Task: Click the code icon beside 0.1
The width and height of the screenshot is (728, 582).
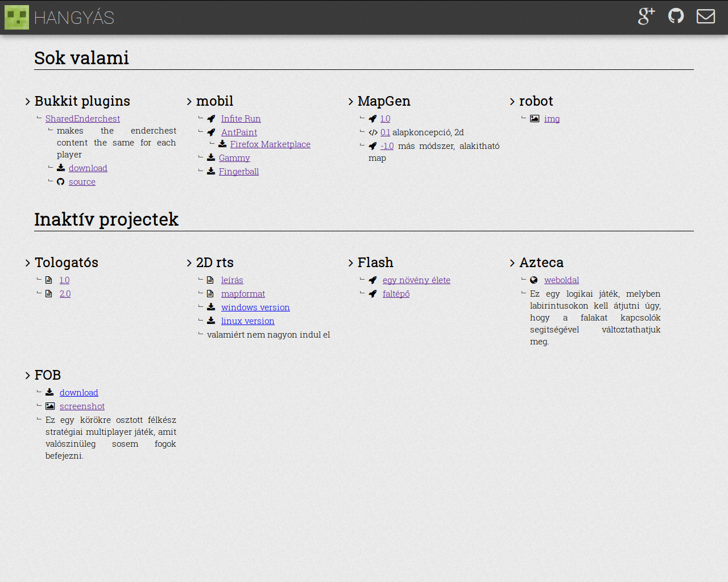Action: [373, 132]
